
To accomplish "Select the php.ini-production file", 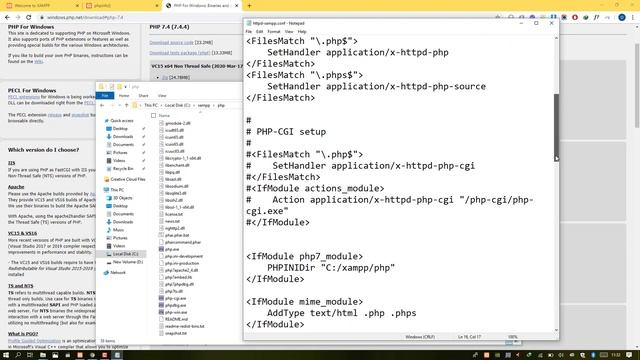I will pyautogui.click(x=182, y=263).
